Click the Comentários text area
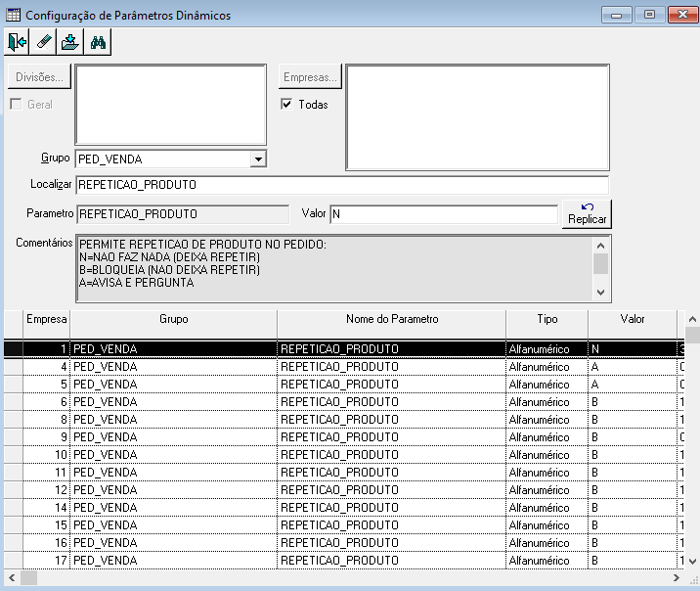Viewport: 700px width, 591px height. click(x=334, y=268)
